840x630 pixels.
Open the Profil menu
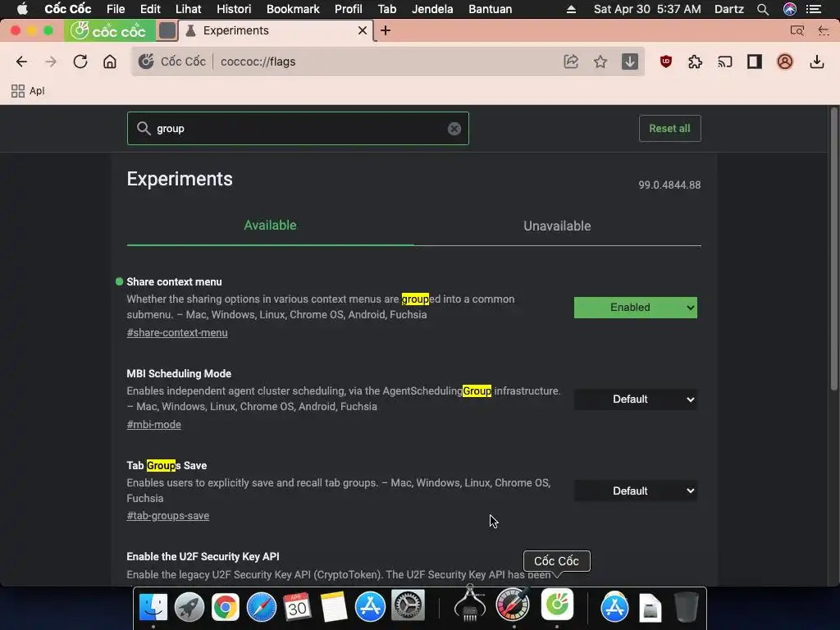[348, 9]
